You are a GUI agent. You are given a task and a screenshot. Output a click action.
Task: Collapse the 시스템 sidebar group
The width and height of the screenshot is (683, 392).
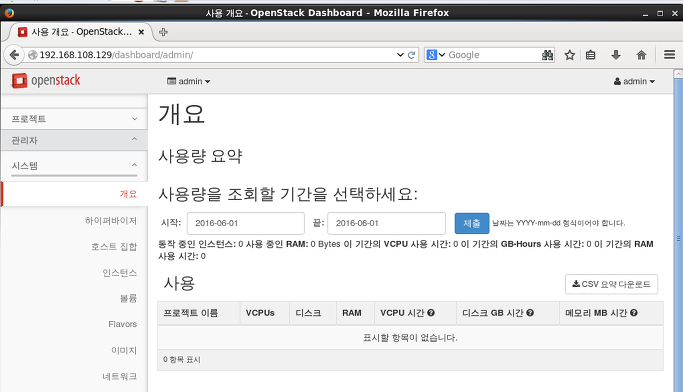(x=74, y=166)
